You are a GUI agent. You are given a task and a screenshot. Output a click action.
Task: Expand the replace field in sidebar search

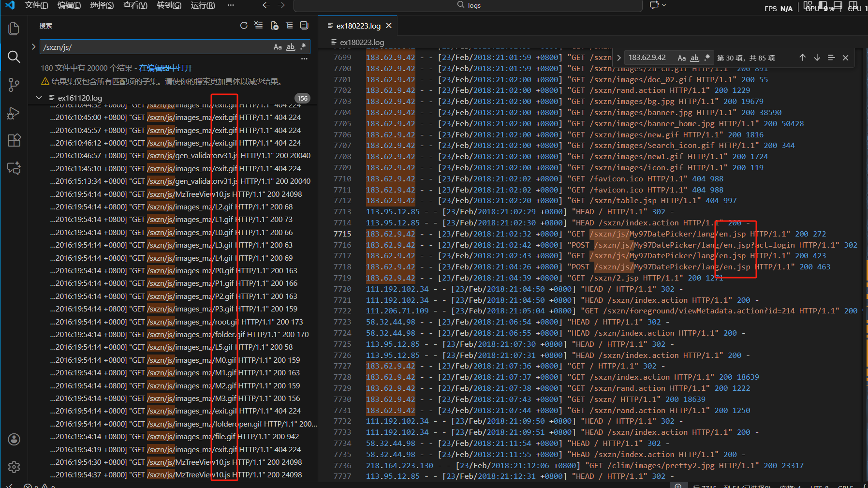tap(33, 47)
